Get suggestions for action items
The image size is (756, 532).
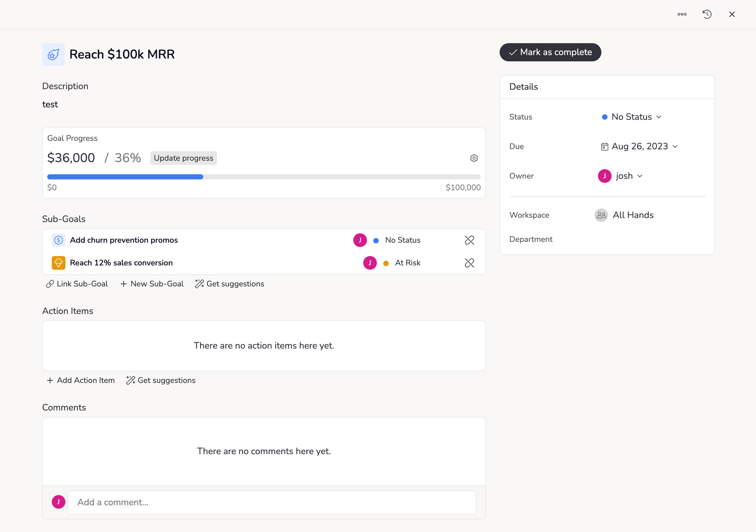(x=161, y=380)
